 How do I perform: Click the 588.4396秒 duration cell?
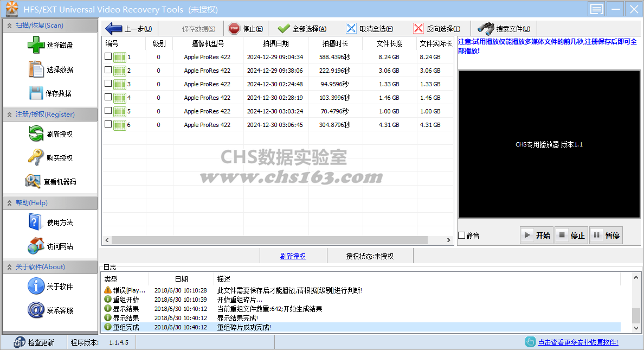[334, 57]
